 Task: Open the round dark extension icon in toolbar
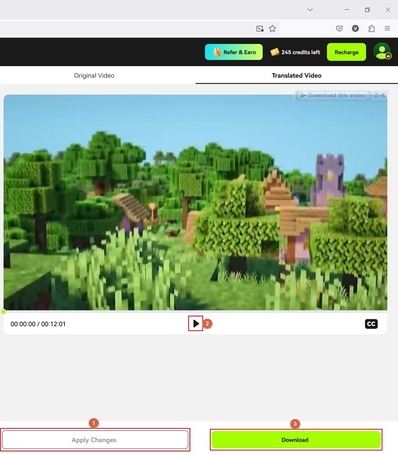point(355,29)
